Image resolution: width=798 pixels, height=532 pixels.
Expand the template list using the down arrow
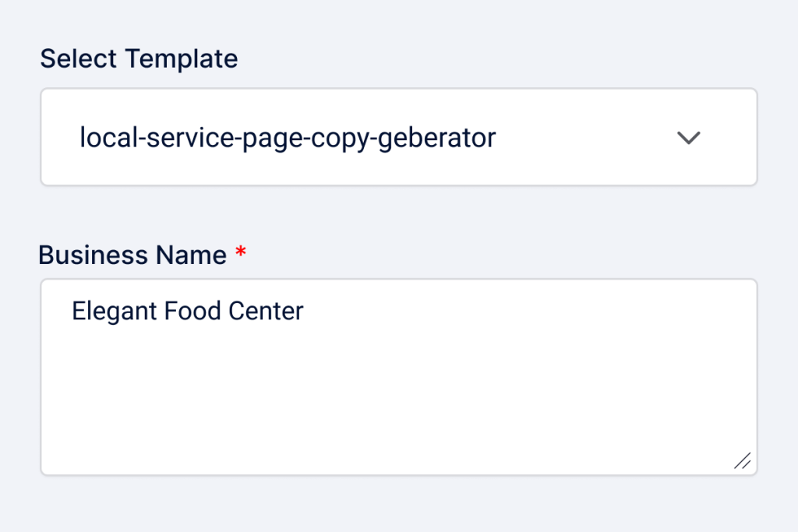[x=689, y=138]
